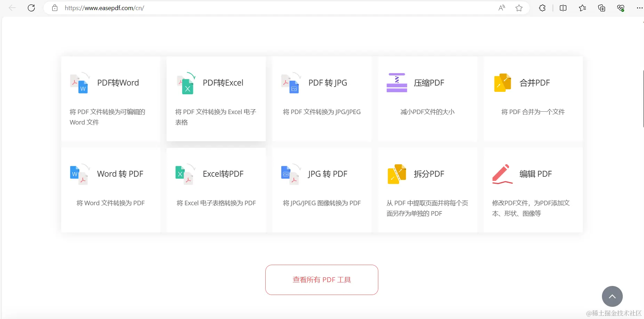Open the 编辑 PDF title link
Image resolution: width=644 pixels, height=319 pixels.
[536, 174]
